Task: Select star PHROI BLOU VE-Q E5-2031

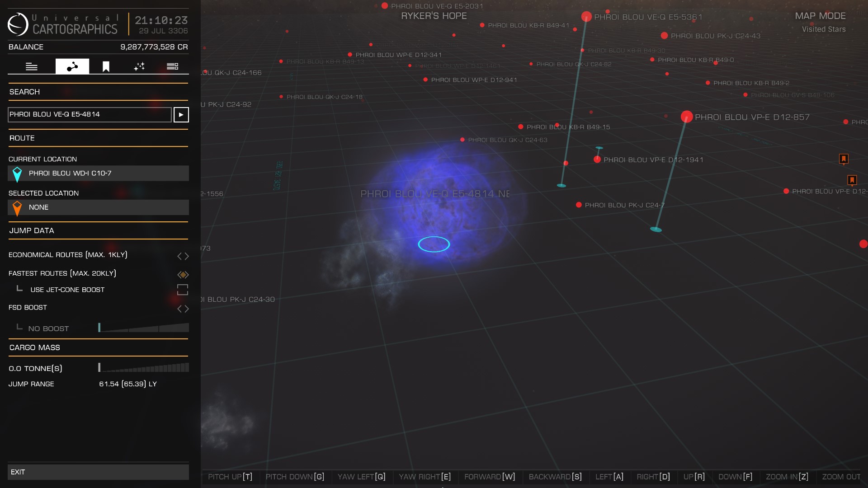Action: coord(385,6)
